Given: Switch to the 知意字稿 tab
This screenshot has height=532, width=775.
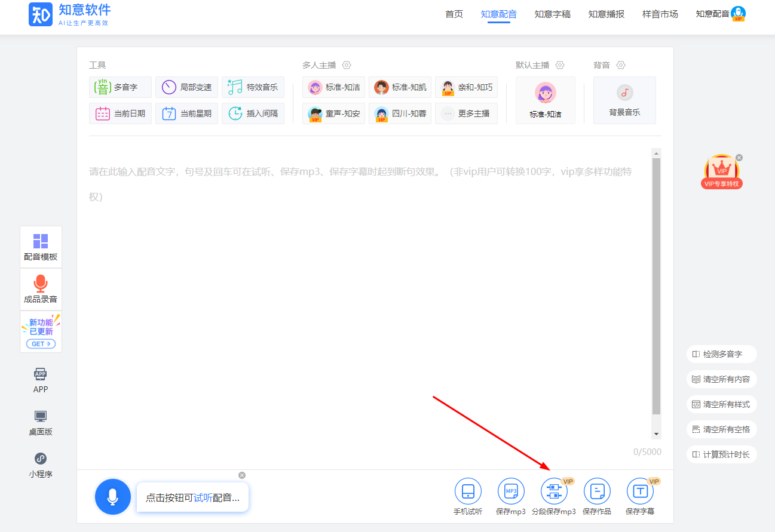Looking at the screenshot, I should pos(552,14).
